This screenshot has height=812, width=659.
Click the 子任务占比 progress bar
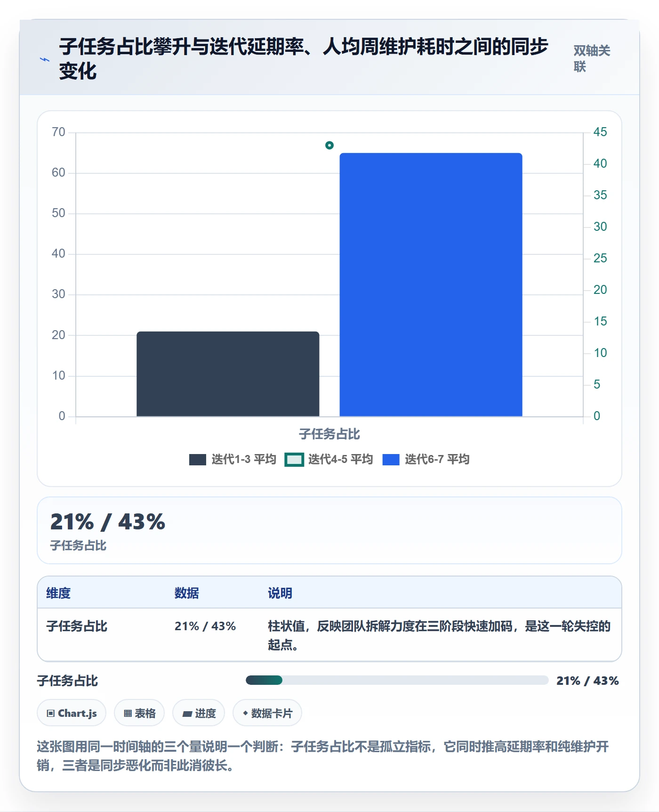coord(397,680)
